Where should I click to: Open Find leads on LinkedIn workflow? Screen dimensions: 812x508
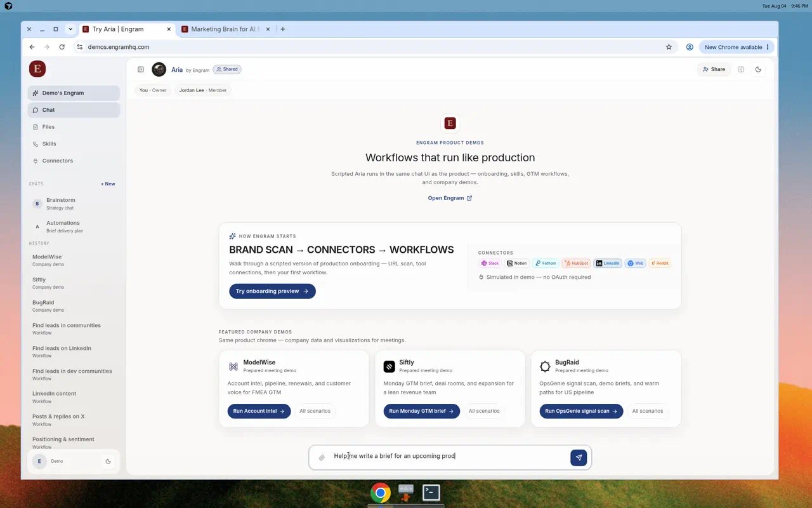(74, 352)
